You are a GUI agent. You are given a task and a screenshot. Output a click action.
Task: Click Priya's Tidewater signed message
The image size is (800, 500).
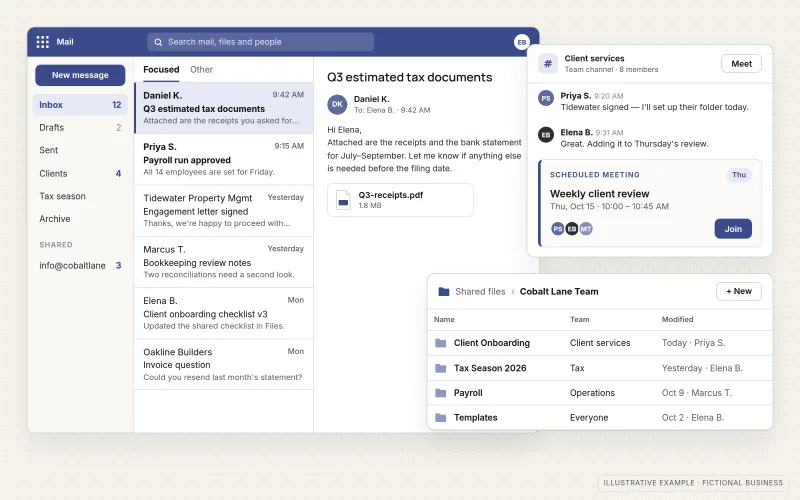click(x=655, y=107)
